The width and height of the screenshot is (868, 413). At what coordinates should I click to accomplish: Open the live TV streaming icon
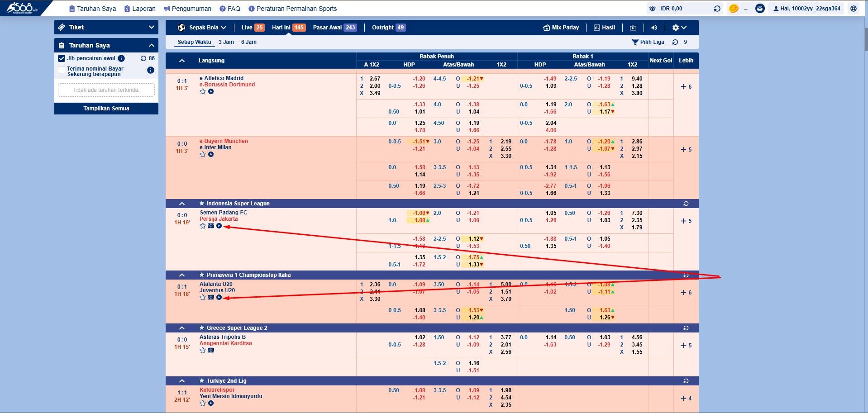[x=633, y=28]
